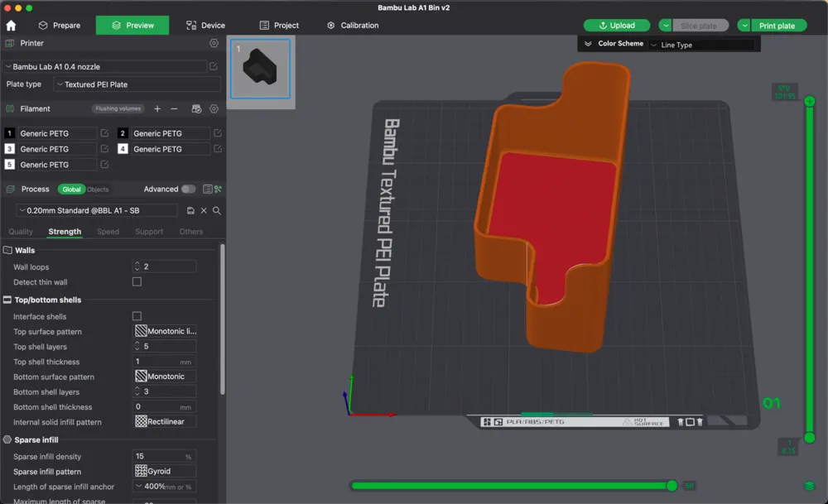This screenshot has height=504, width=828.
Task: Open filament settings gear icon
Action: click(x=214, y=108)
